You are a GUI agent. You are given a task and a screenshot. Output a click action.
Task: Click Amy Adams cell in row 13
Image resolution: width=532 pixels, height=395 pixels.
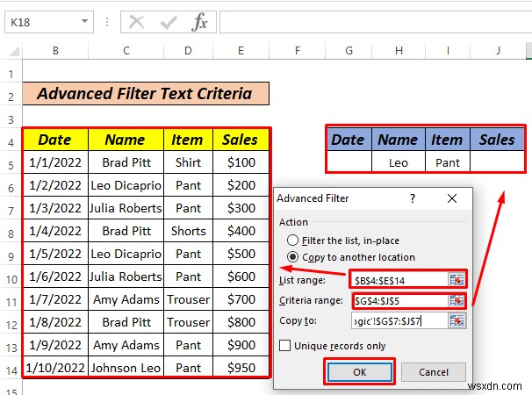[x=126, y=345]
